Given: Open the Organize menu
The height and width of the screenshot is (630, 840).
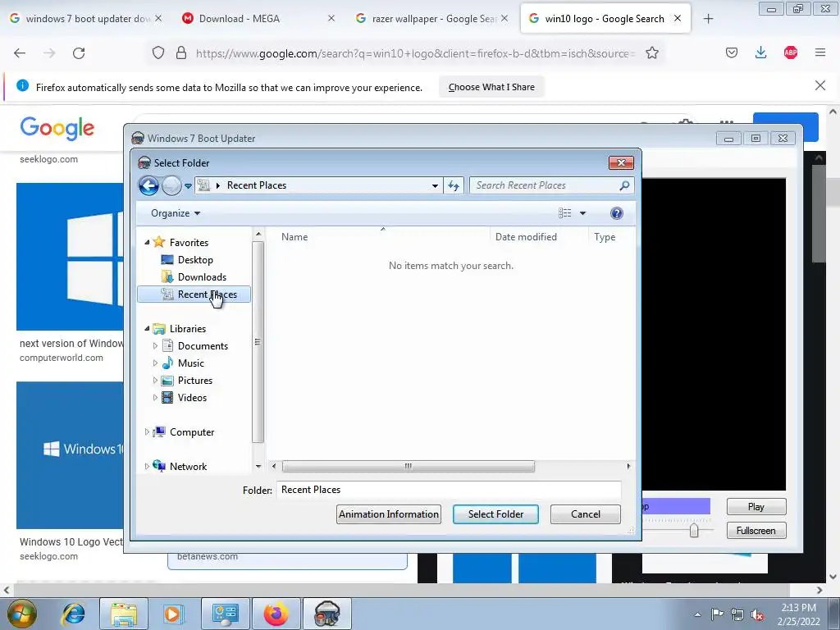Looking at the screenshot, I should (176, 213).
